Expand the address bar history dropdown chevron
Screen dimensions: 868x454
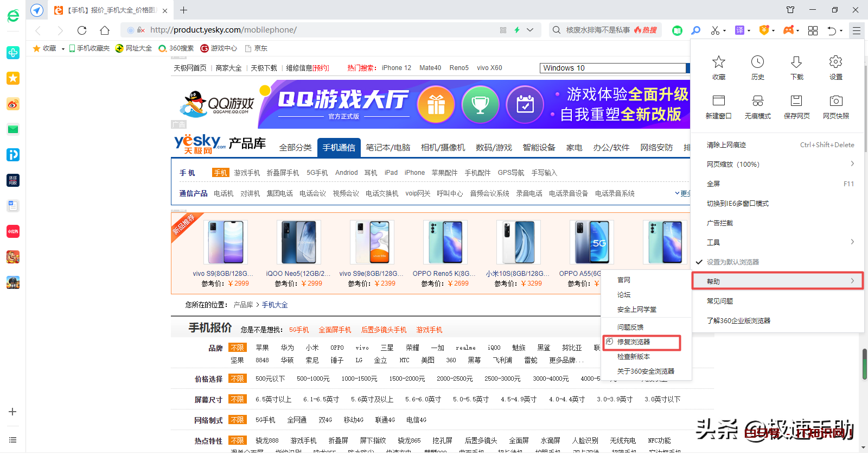[530, 30]
